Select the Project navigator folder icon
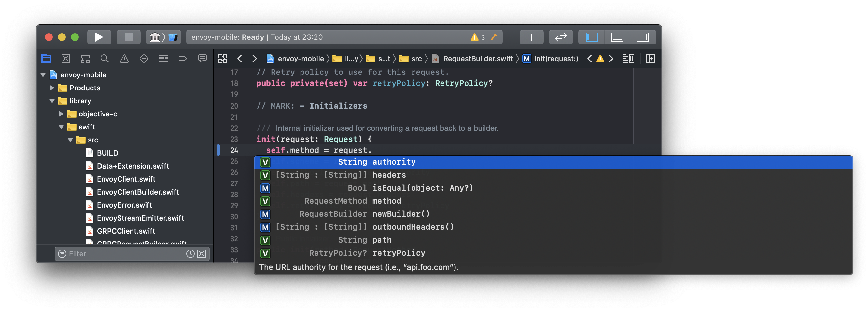Image resolution: width=868 pixels, height=311 pixels. [46, 59]
